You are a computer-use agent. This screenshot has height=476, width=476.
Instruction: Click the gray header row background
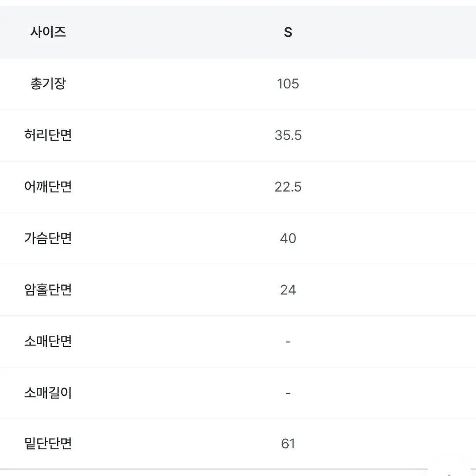[238, 32]
